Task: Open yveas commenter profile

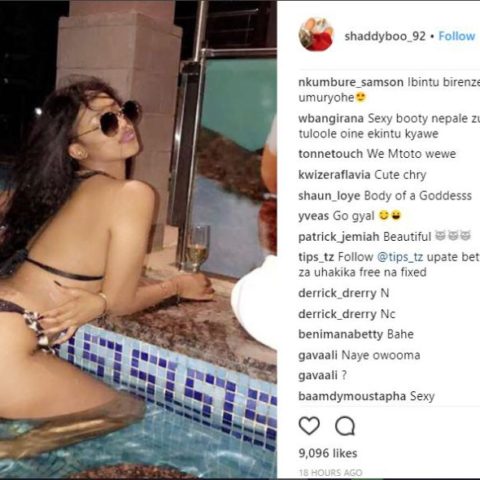Action: pyautogui.click(x=313, y=216)
